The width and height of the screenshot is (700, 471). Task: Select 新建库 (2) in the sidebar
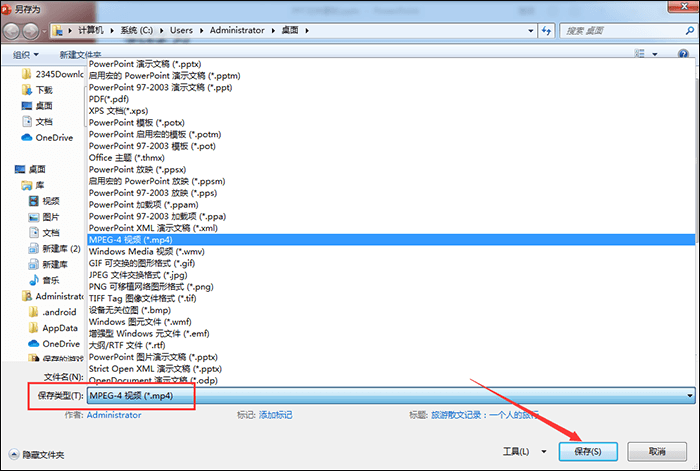pyautogui.click(x=54, y=249)
